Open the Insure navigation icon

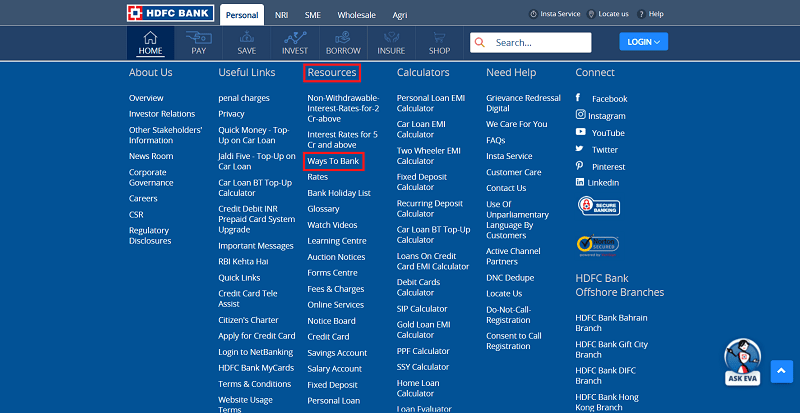point(391,37)
